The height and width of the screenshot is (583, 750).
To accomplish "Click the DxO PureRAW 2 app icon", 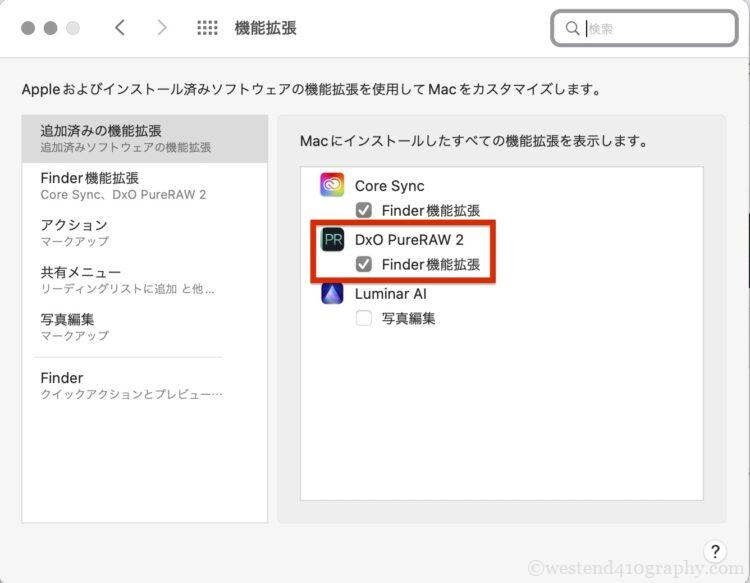I will [x=332, y=239].
